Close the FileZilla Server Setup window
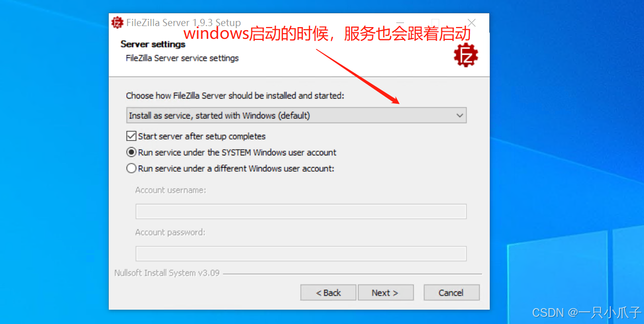This screenshot has height=324, width=644. 472,23
